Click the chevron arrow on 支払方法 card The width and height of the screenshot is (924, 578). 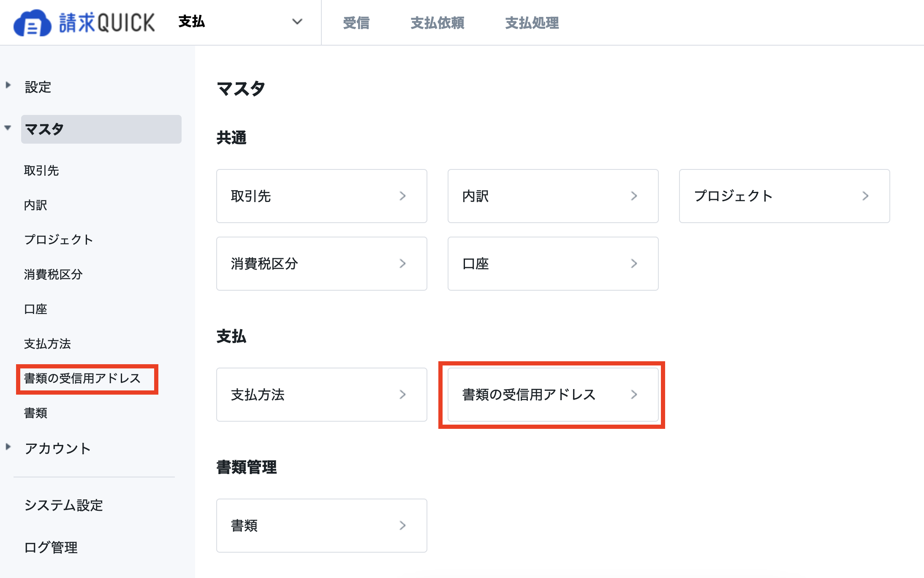402,395
